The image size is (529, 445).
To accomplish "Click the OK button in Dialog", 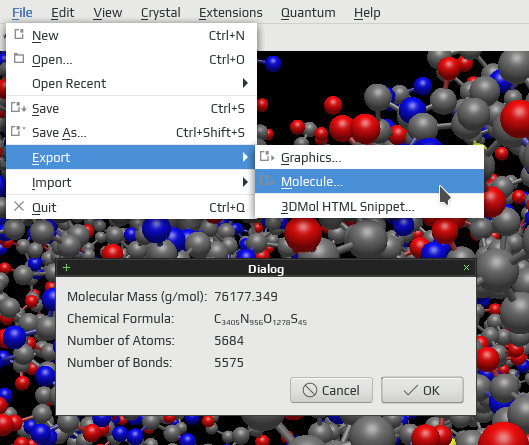I will tap(422, 390).
